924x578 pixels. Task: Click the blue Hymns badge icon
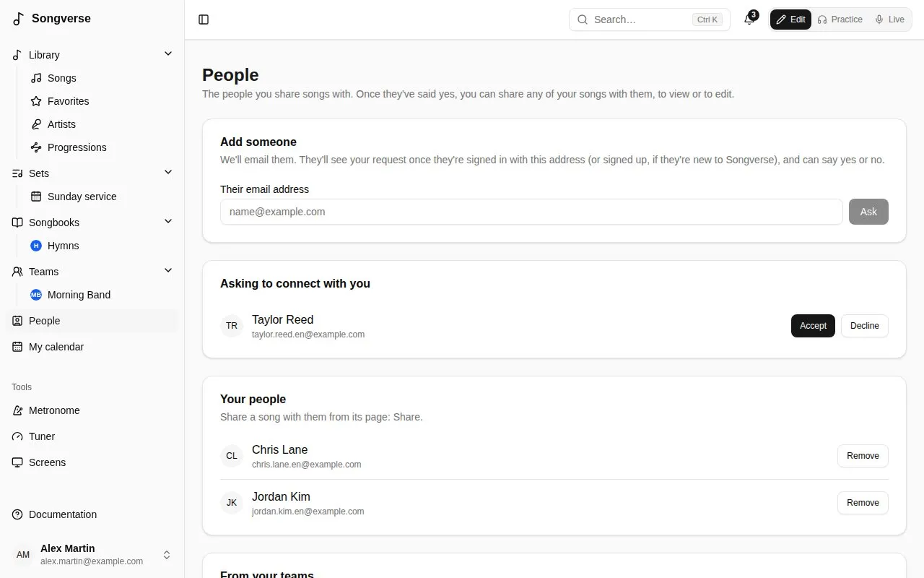36,246
